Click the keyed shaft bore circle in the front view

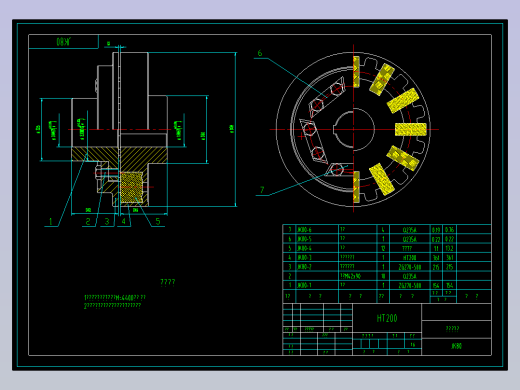(x=354, y=129)
